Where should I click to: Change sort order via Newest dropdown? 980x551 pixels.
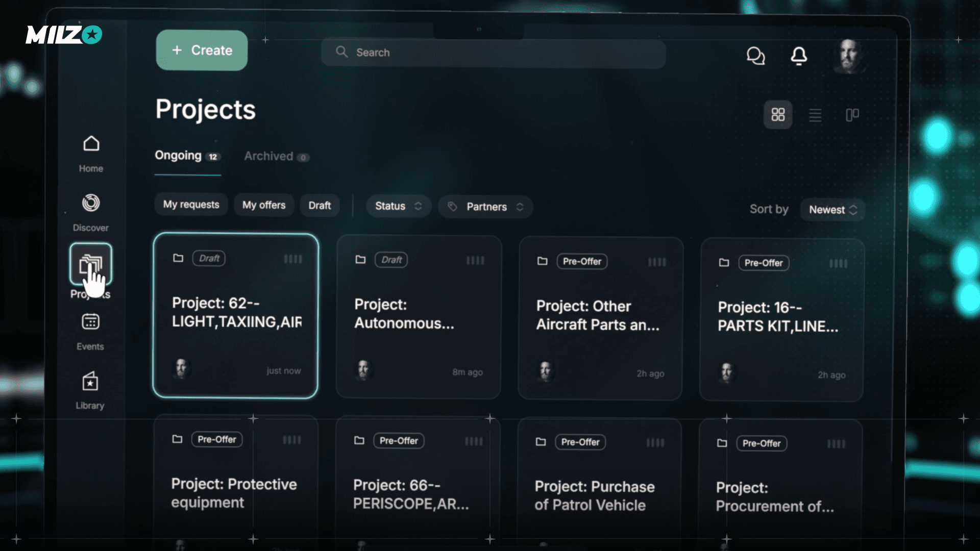tap(832, 209)
